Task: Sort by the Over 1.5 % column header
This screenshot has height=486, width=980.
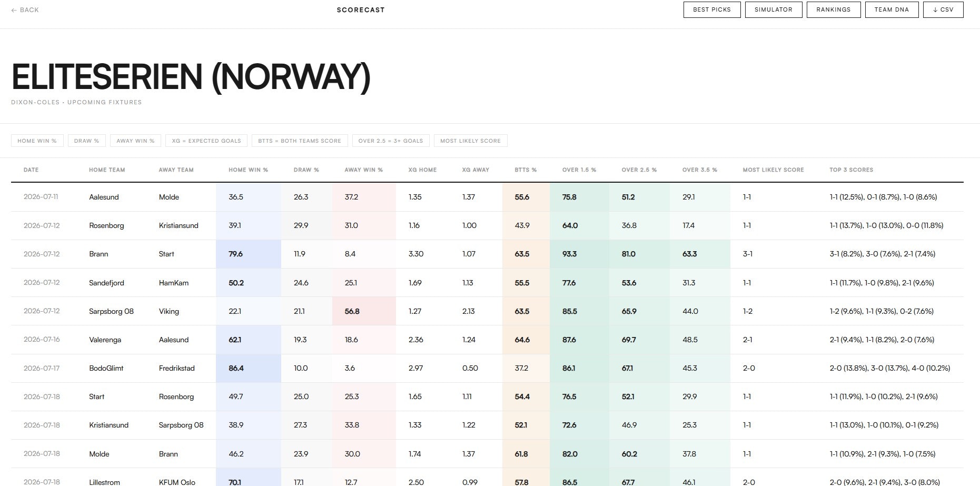Action: click(579, 170)
